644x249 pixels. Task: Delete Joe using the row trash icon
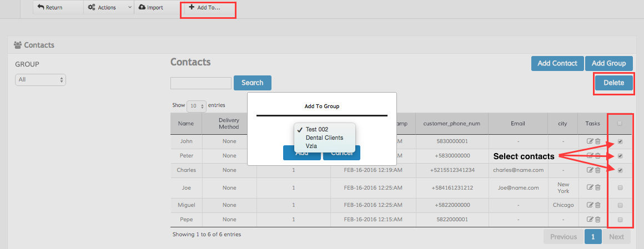click(598, 187)
